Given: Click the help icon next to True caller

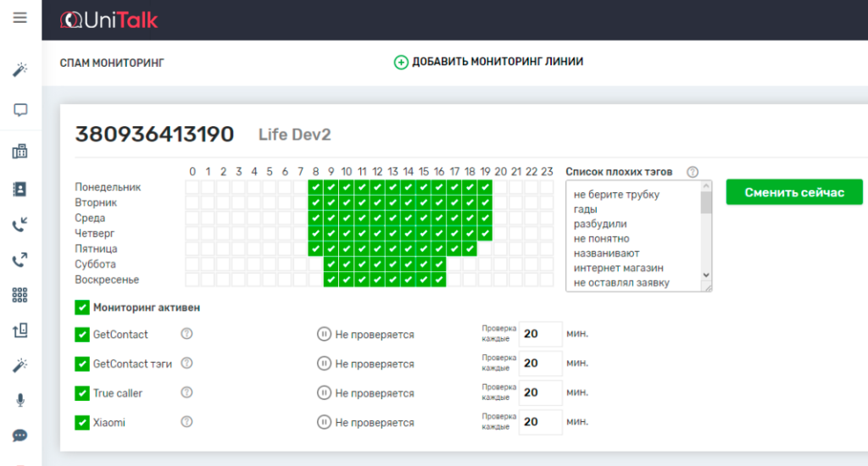Looking at the screenshot, I should [x=186, y=392].
